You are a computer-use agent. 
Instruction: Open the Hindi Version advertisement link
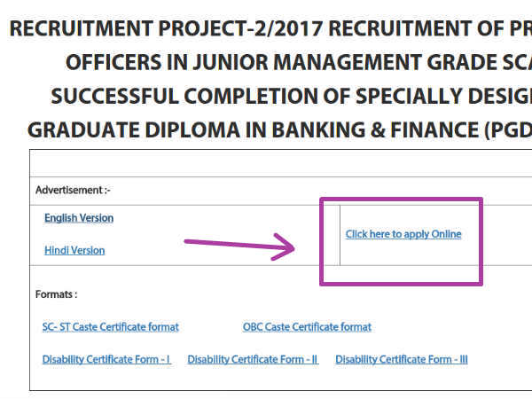click(x=74, y=250)
